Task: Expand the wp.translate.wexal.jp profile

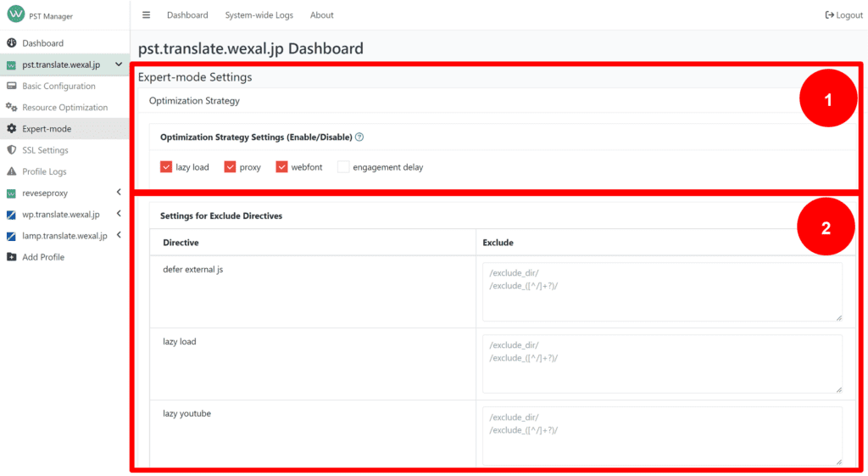Action: point(119,214)
